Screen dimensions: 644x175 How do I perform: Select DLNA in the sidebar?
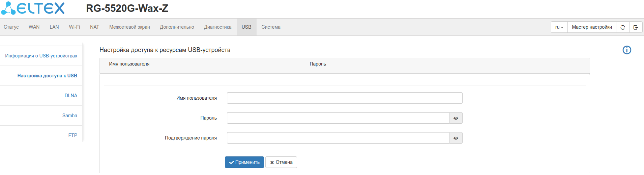pos(71,96)
